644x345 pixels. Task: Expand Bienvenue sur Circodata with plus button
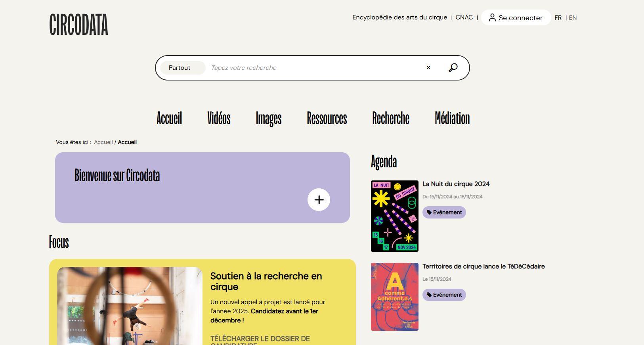(319, 200)
